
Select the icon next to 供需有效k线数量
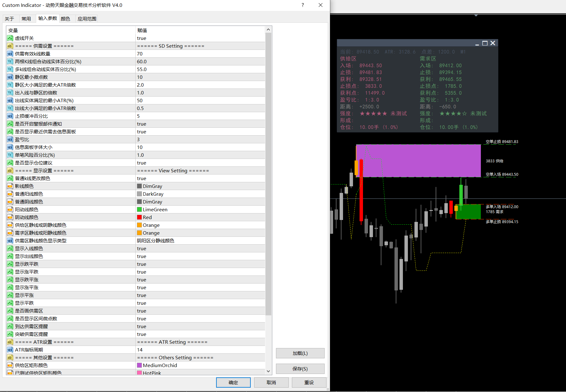[x=10, y=54]
